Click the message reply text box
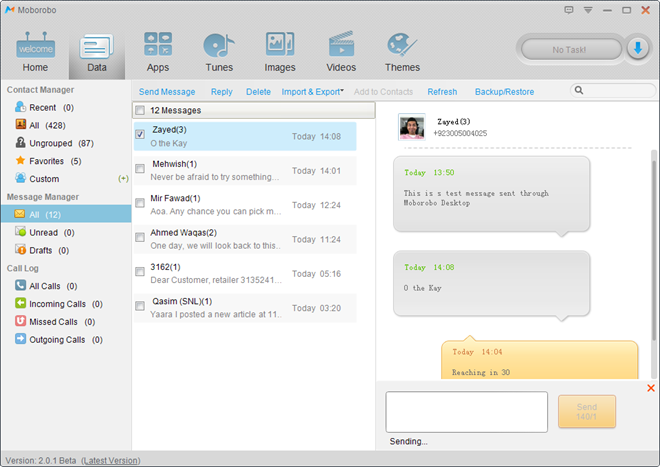Image resolution: width=660 pixels, height=467 pixels. [466, 412]
